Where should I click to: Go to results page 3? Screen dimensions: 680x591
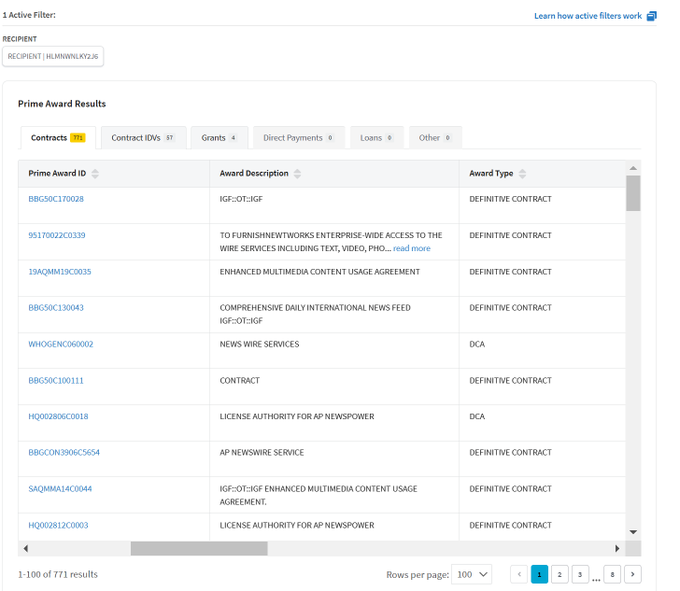(580, 574)
